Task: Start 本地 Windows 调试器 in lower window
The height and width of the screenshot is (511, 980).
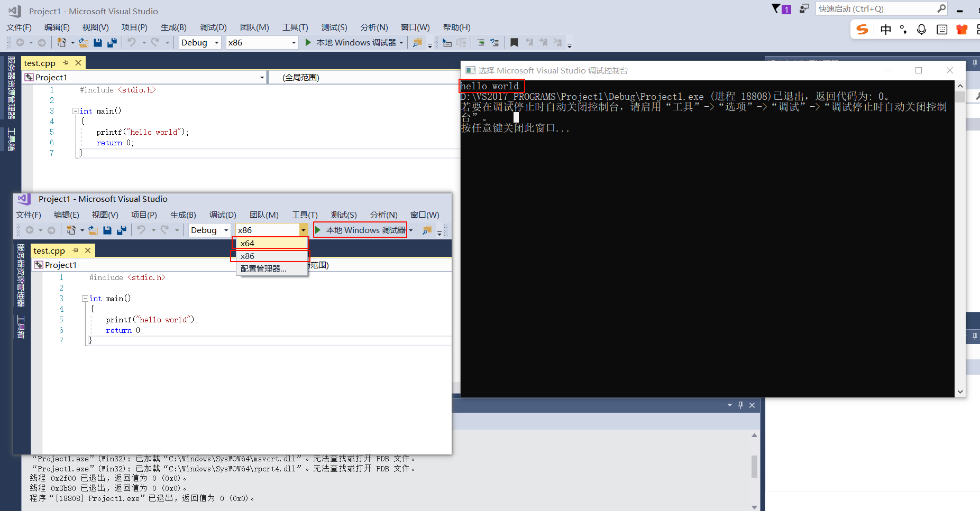Action: coord(360,230)
